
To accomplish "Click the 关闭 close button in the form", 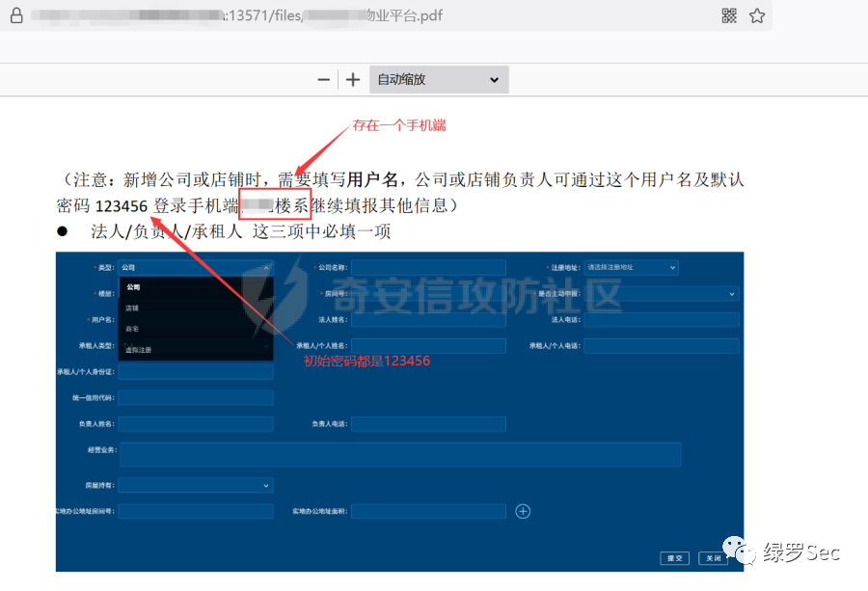I will pyautogui.click(x=713, y=557).
